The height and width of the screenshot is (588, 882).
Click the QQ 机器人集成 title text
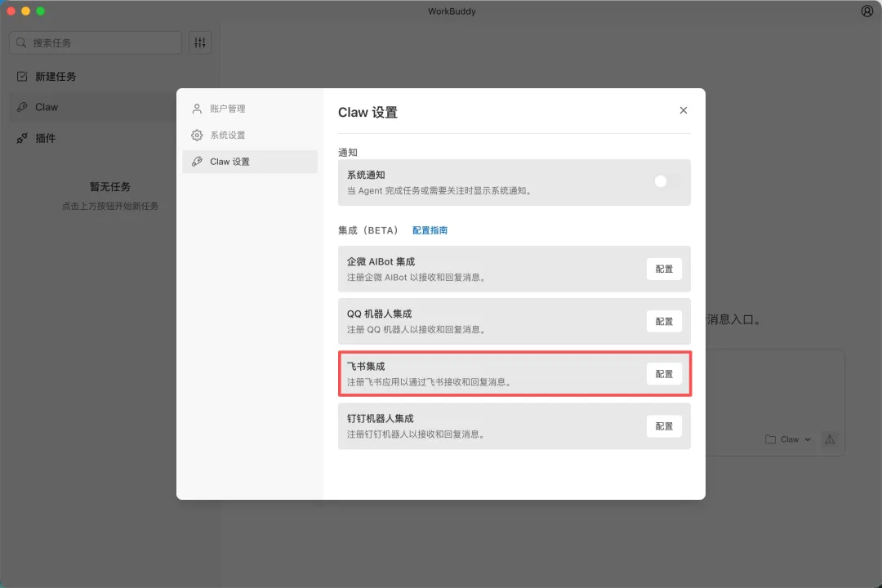point(379,314)
